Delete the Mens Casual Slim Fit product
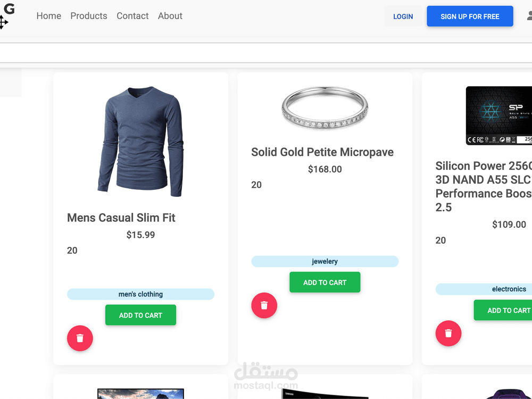This screenshot has width=532, height=399. [80, 338]
